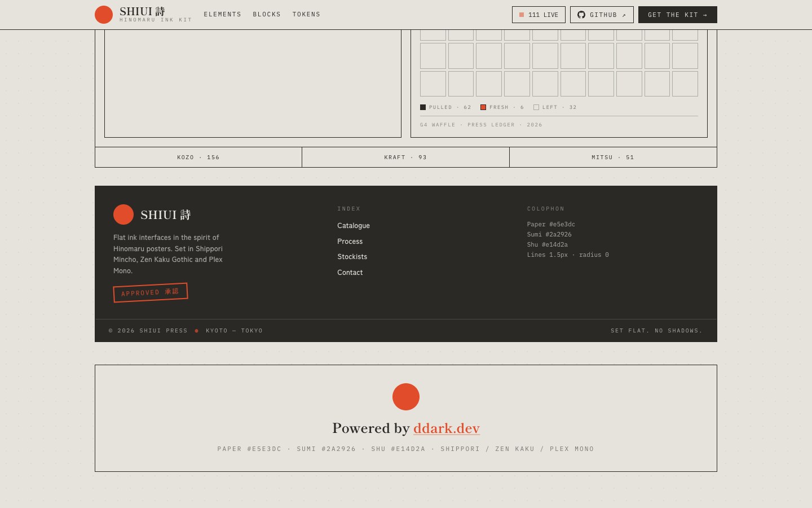Screen dimensions: 812x508
Task: Click 'G4 WAFFLE · PRESS LEDGER · 2026' caption
Action: click(481, 125)
